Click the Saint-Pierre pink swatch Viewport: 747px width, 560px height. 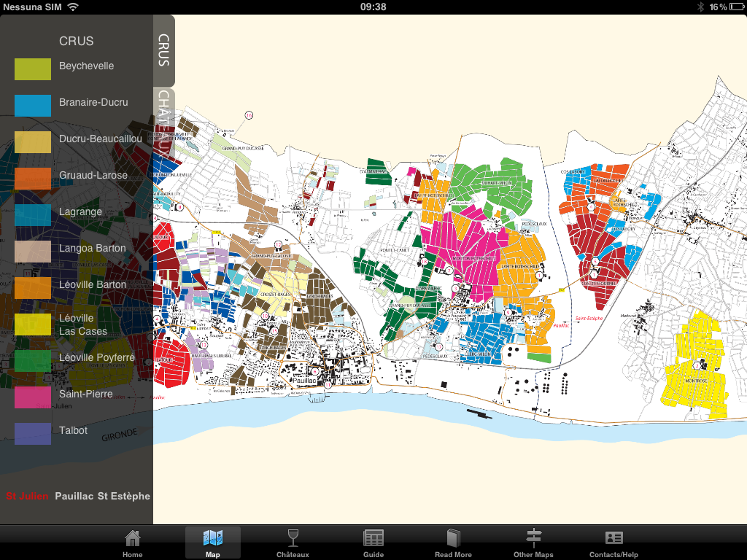click(33, 397)
